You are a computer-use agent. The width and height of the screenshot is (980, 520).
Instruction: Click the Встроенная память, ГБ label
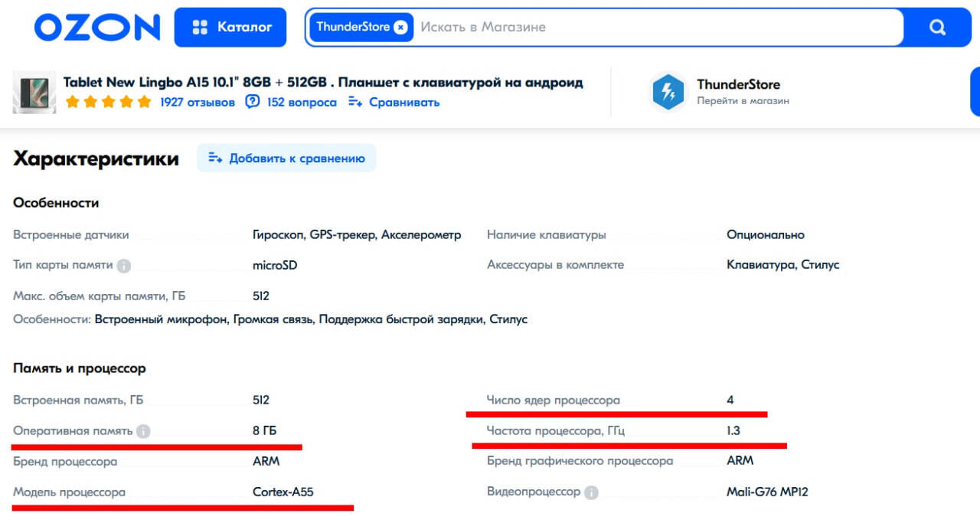point(78,400)
